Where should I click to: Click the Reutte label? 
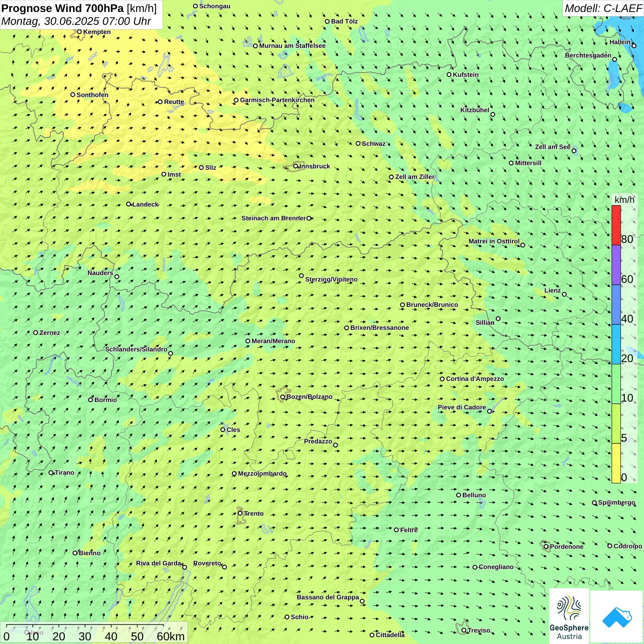tap(174, 102)
